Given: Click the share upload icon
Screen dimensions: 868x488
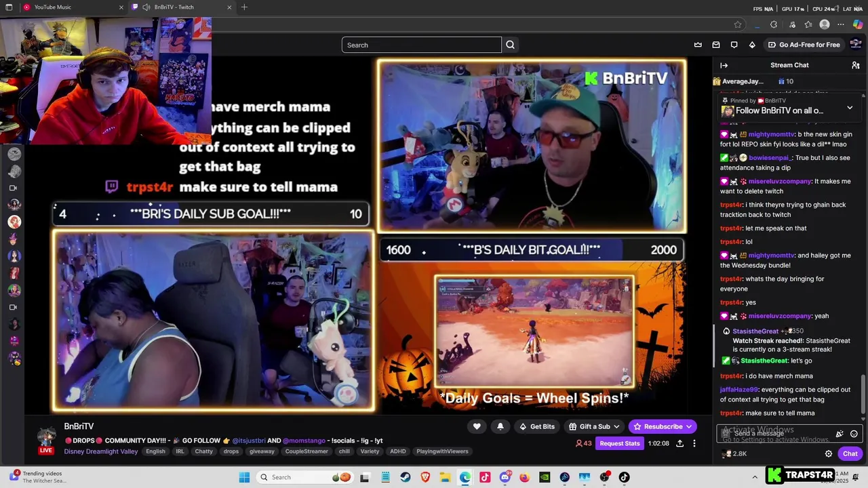Looking at the screenshot, I should 679,443.
